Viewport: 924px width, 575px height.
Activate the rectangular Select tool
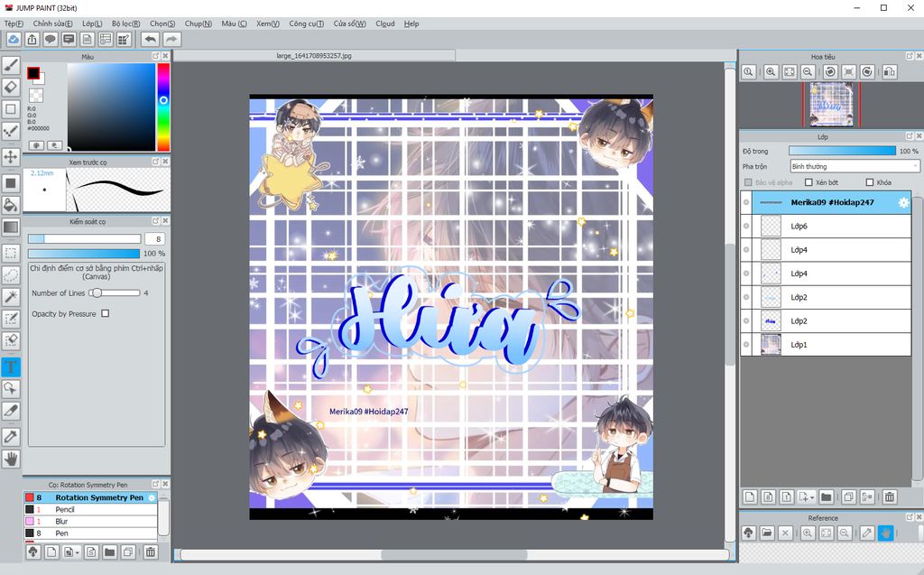click(11, 253)
